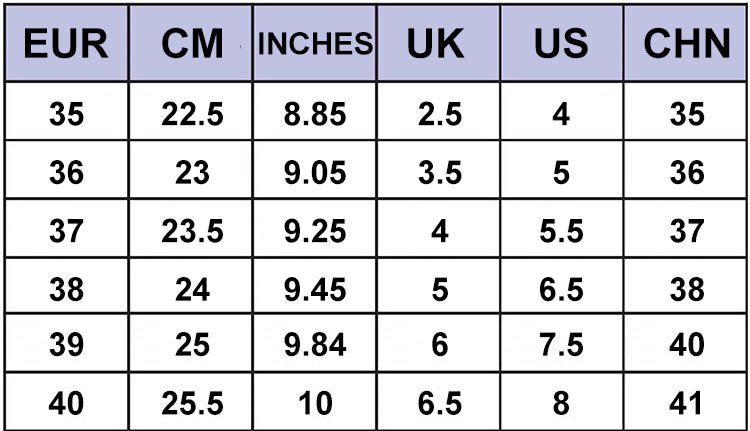Select the 25.5 CM cell
The width and height of the screenshot is (750, 431).
pos(191,403)
